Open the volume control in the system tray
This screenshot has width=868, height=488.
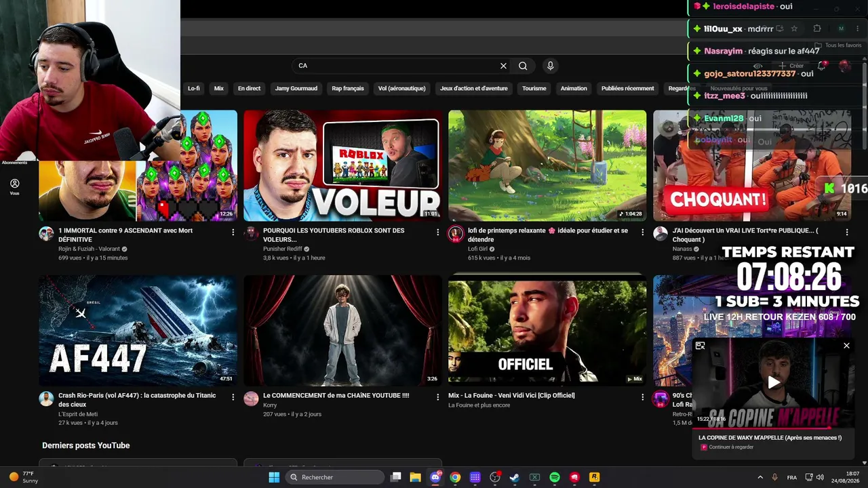820,477
